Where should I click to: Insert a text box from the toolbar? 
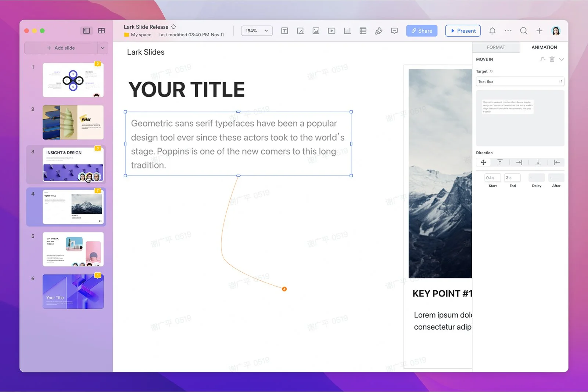[284, 31]
